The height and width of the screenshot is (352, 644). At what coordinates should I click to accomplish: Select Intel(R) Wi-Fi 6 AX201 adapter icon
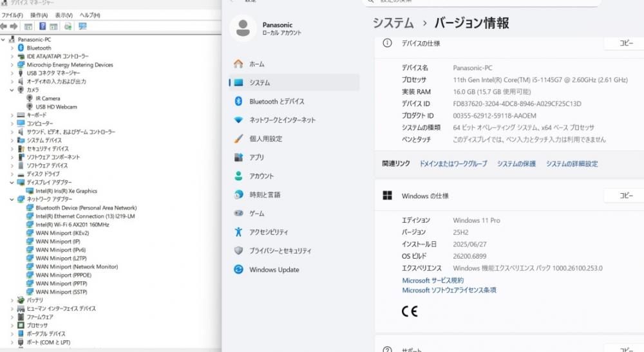point(30,225)
